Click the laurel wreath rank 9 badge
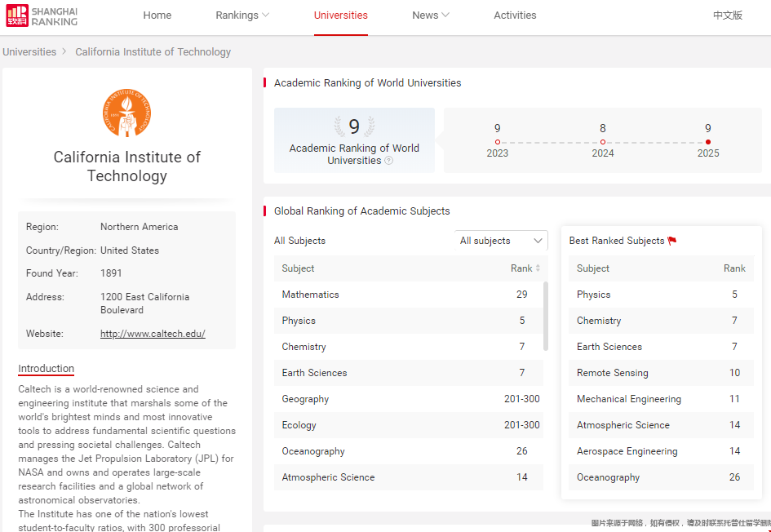Image resolution: width=771 pixels, height=532 pixels. [x=354, y=126]
